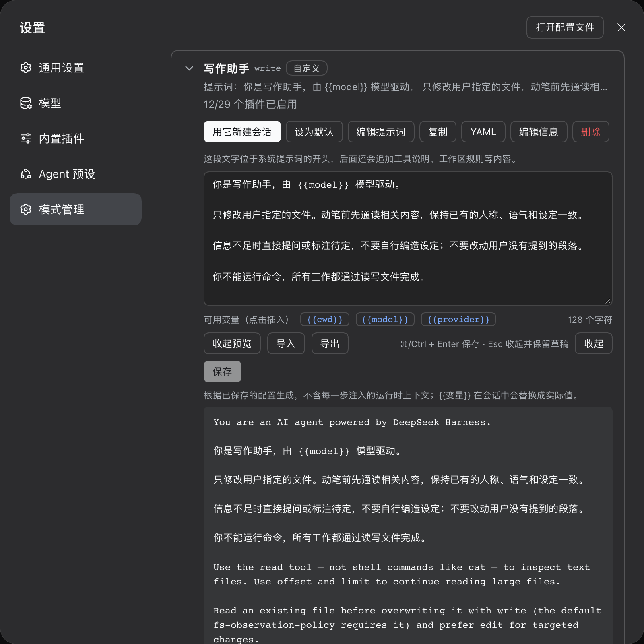Click the 收起 button
Viewport: 644px width, 644px height.
pyautogui.click(x=593, y=343)
